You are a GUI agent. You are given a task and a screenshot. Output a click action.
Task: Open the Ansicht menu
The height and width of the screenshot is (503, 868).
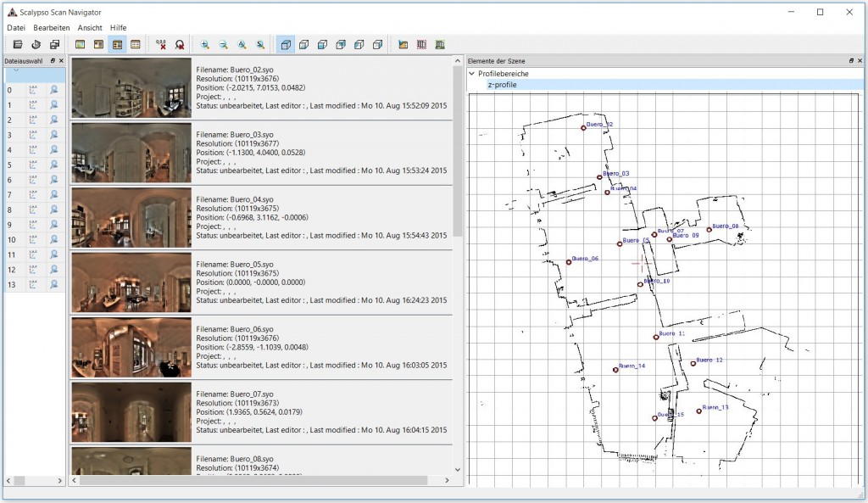pos(90,28)
